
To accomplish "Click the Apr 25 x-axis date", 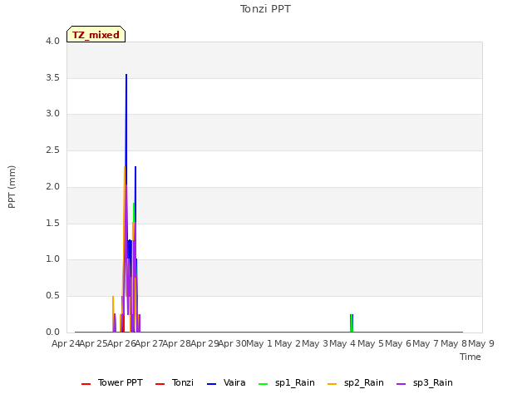I will click(94, 343).
